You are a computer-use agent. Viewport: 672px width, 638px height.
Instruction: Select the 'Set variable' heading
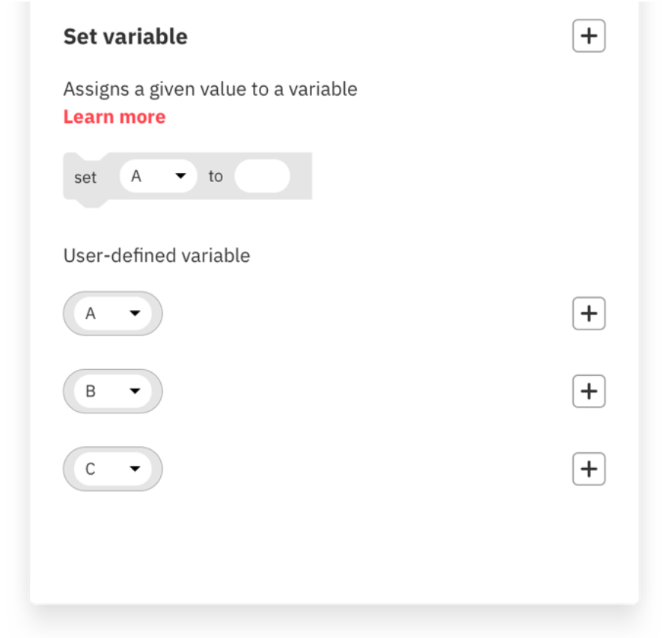tap(125, 37)
